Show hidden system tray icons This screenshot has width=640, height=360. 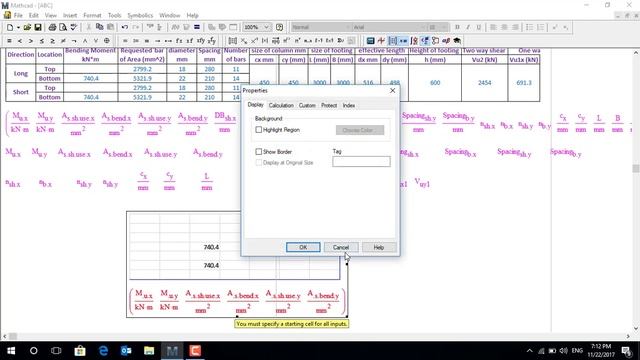click(x=529, y=351)
